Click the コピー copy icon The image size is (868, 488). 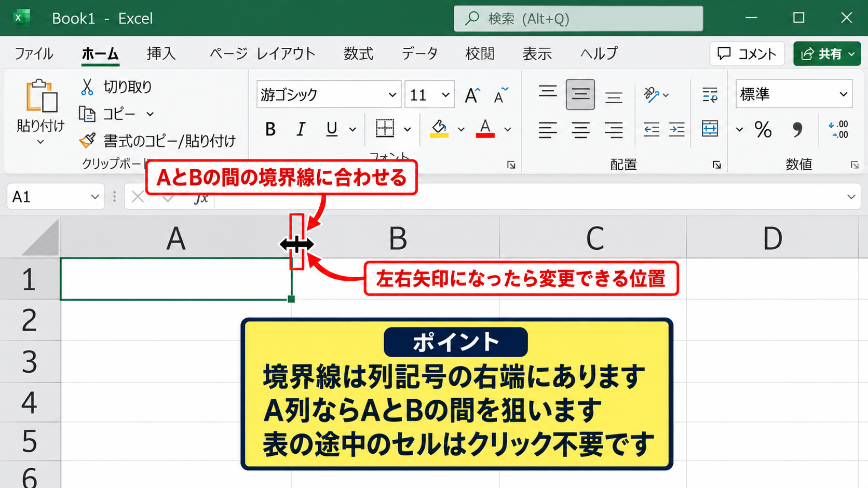(87, 114)
